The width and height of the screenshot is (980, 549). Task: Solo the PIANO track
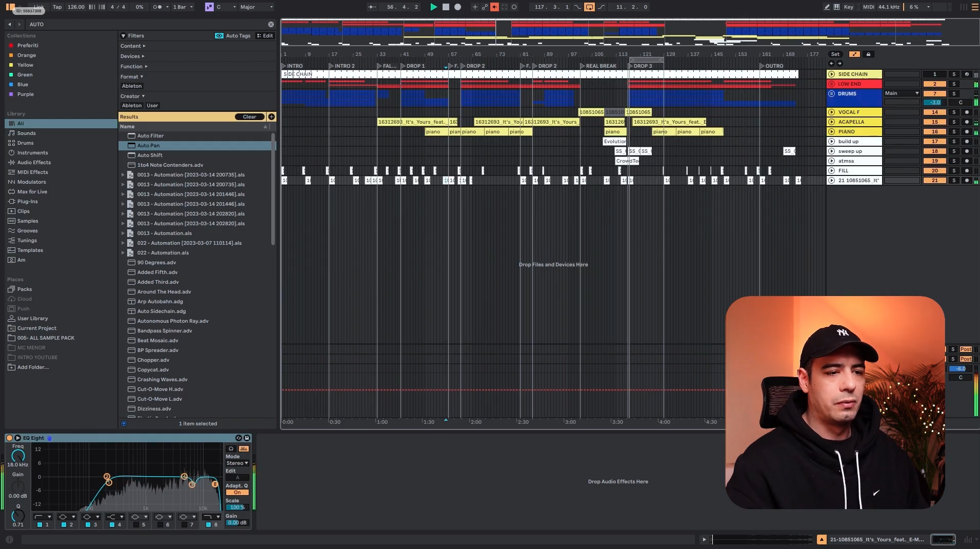(x=954, y=132)
